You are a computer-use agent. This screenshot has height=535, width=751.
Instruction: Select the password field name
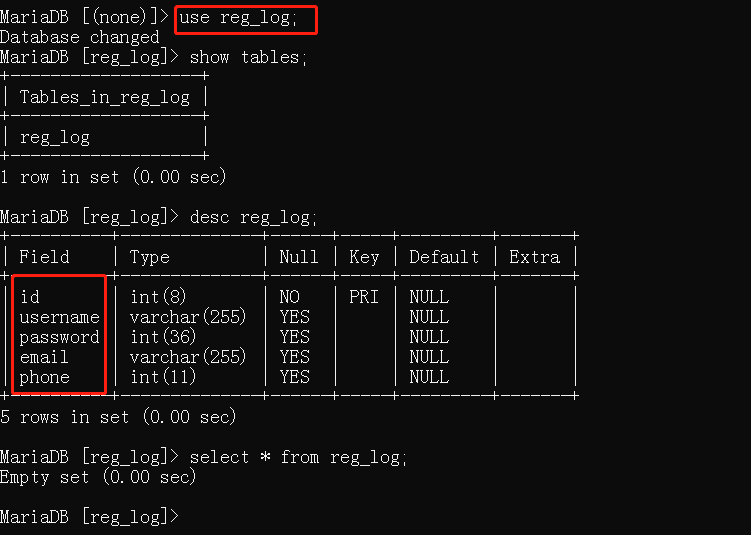click(x=59, y=337)
